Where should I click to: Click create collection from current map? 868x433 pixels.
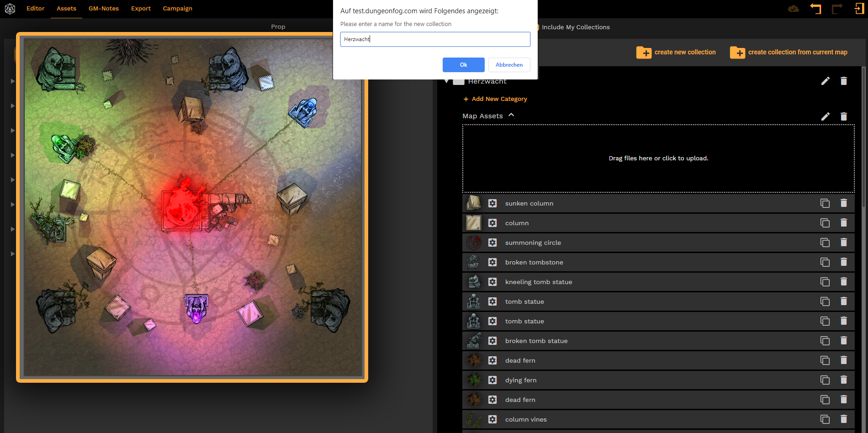click(789, 52)
